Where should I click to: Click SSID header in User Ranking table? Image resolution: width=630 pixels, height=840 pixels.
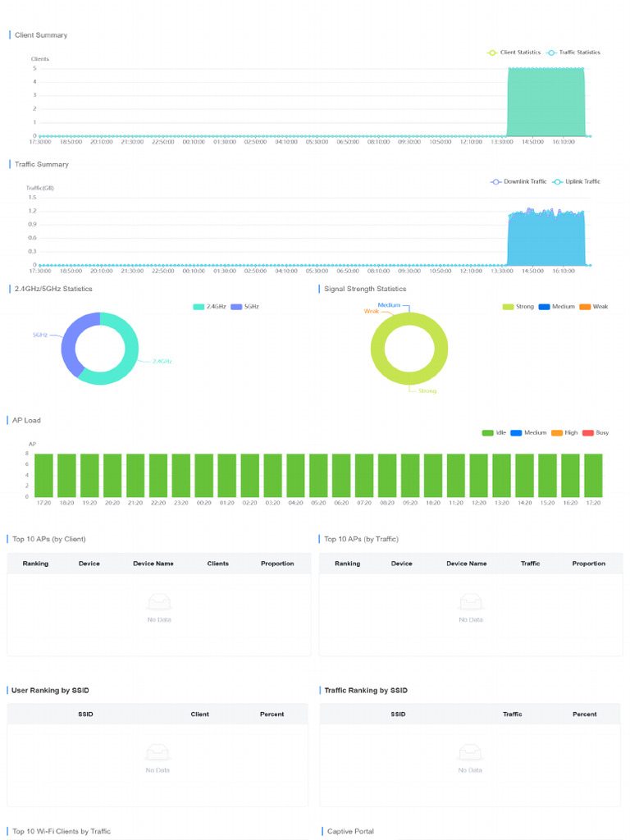[85, 714]
